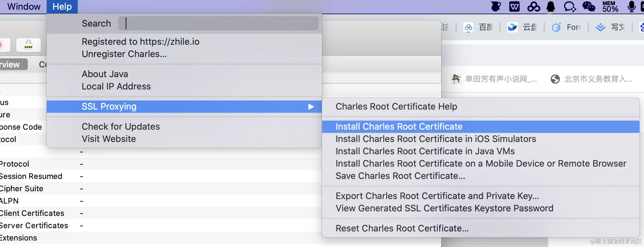Open the globe icon bookmark 北京市义务教育入
The image size is (644, 247).
[x=591, y=79]
